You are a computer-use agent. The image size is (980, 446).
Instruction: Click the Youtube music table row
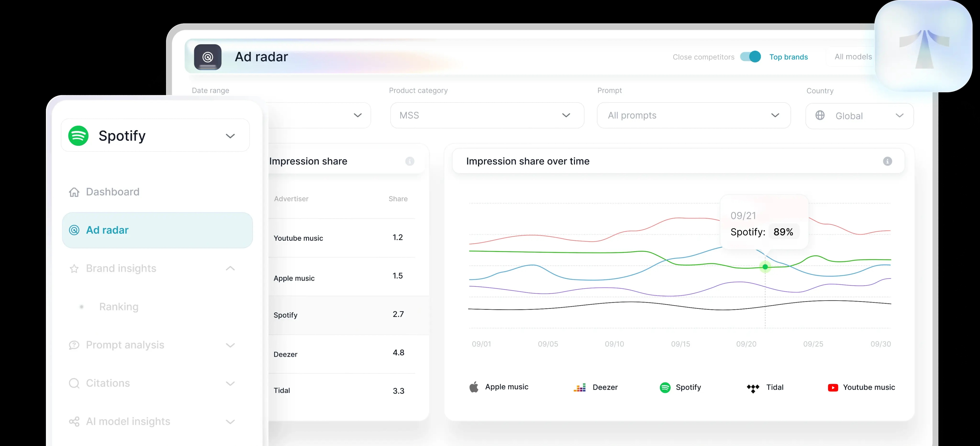[x=342, y=238]
